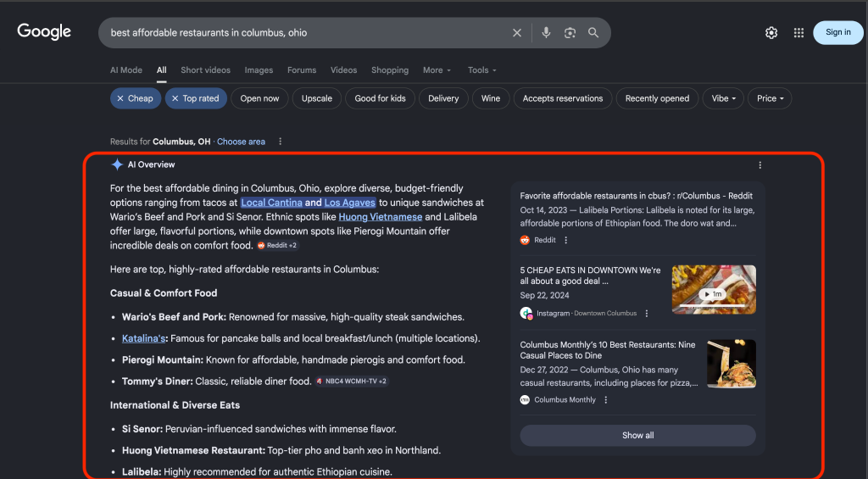
Task: Open quick settings gear icon
Action: [x=771, y=33]
